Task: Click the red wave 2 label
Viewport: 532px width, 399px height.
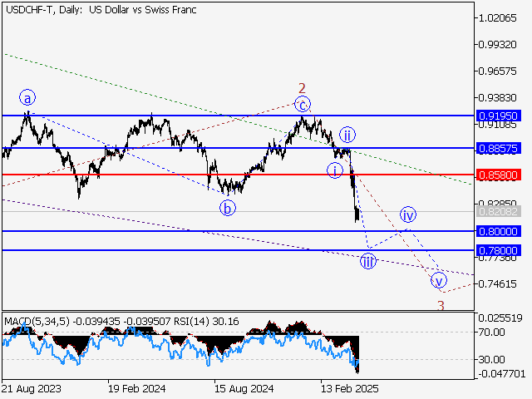Action: 303,87
